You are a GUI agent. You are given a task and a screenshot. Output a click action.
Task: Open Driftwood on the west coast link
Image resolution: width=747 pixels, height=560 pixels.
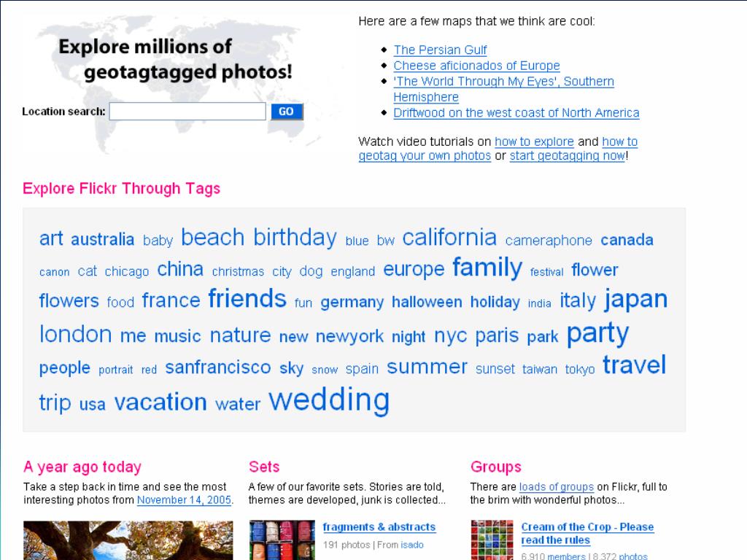point(516,113)
